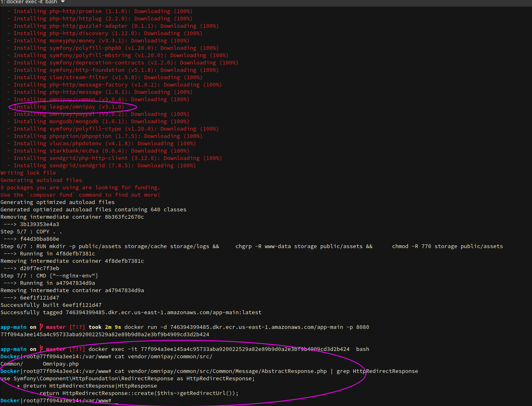This screenshot has width=532, height=406.
Task: Click the '---> d20f7ec7f3eb' layer ID
Action: coord(31,268)
